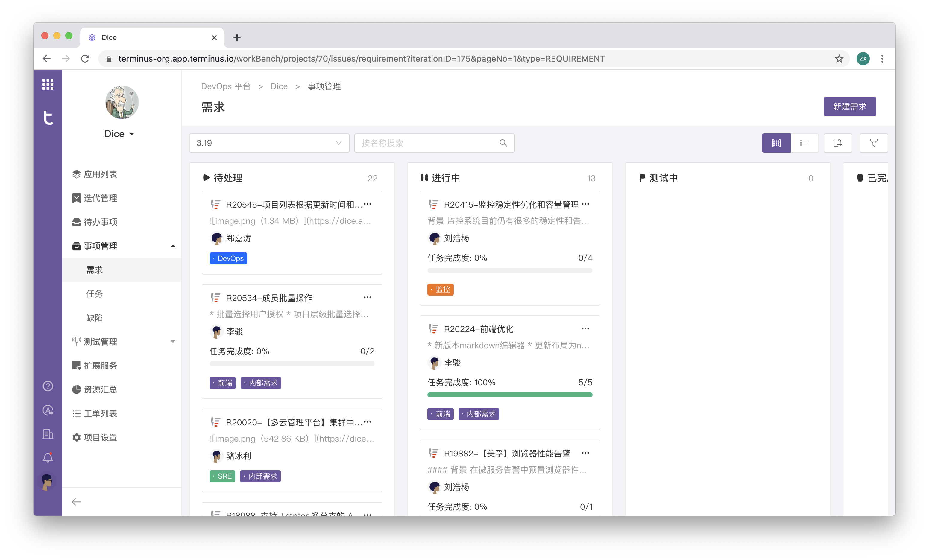Open the 3.19 iteration dropdown
The height and width of the screenshot is (560, 929).
[269, 143]
